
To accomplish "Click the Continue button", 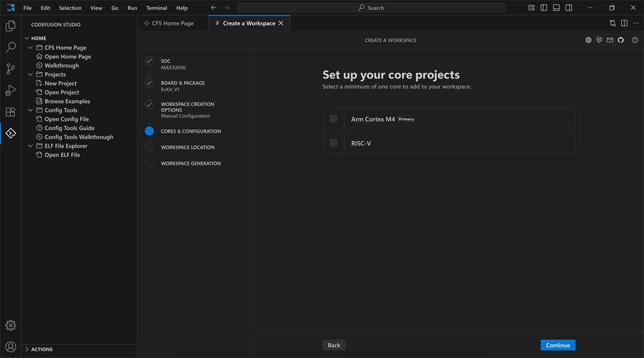I will click(557, 345).
